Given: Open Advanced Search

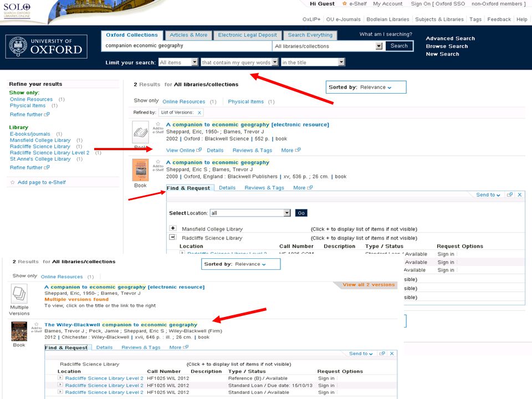Looking at the screenshot, I should 450,38.
